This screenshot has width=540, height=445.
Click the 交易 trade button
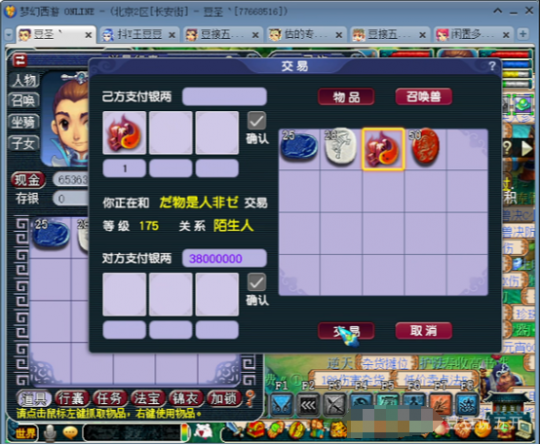pos(346,331)
